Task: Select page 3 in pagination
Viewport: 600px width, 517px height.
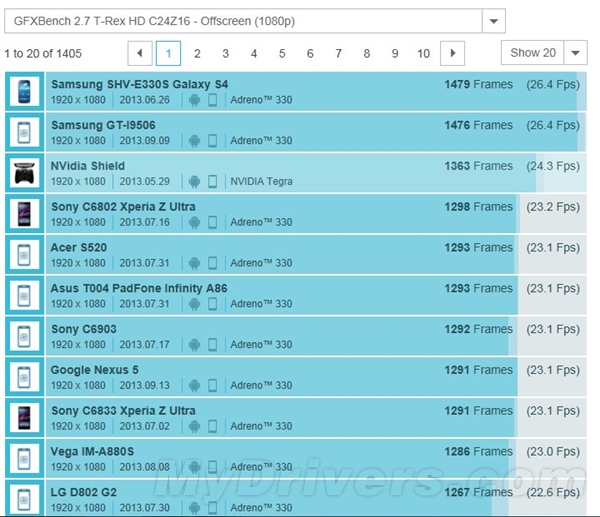Action: coord(225,54)
